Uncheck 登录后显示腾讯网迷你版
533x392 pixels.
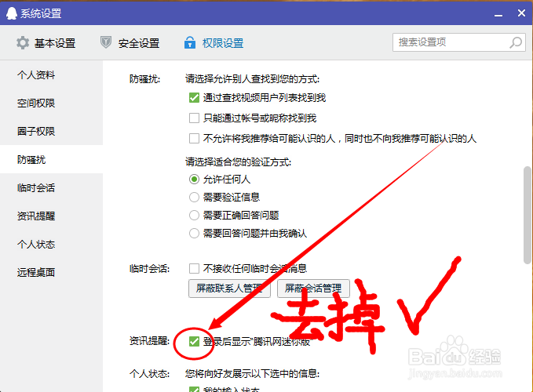tap(194, 341)
